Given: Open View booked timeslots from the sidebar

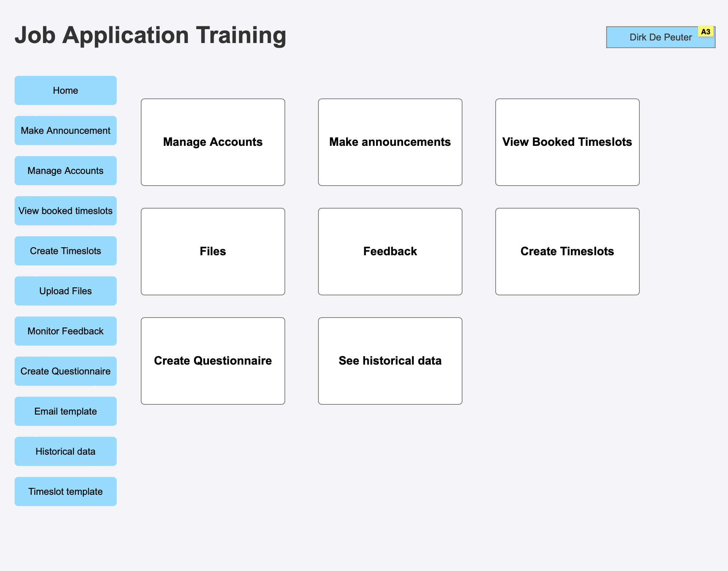Looking at the screenshot, I should 65,210.
